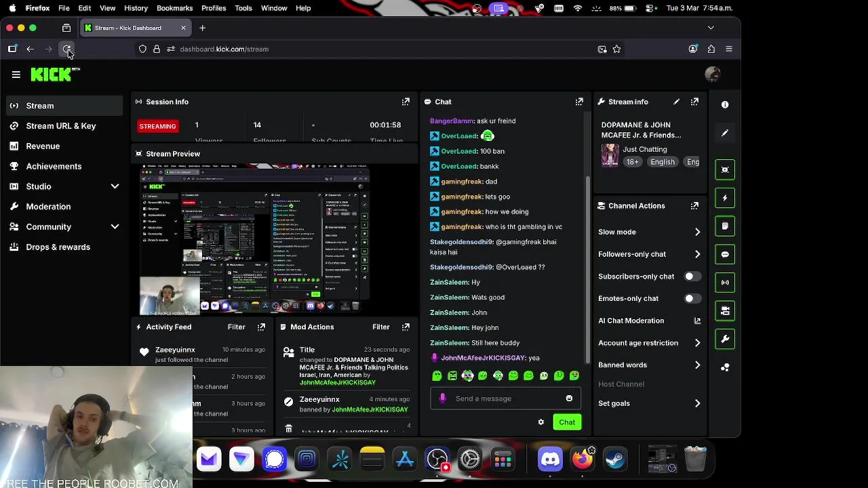
Task: Click the info icon in the right widget bar
Action: (725, 104)
